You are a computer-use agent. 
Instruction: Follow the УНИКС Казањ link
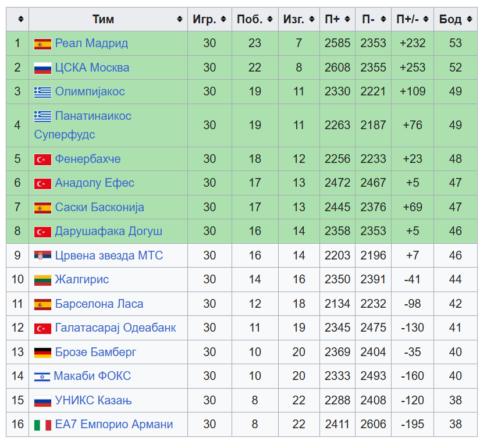(93, 400)
